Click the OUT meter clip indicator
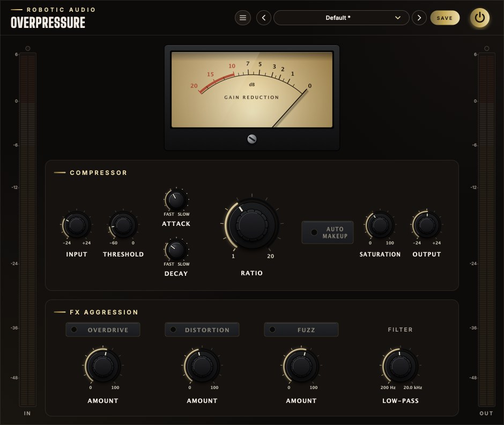Screen dimensions: 504x425 point(487,48)
